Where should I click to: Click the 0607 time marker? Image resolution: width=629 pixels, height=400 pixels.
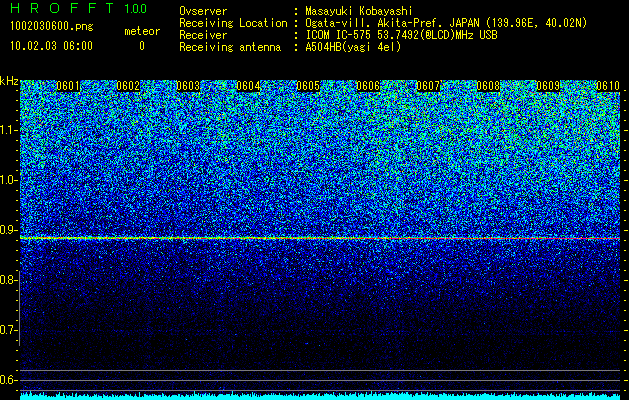428,86
